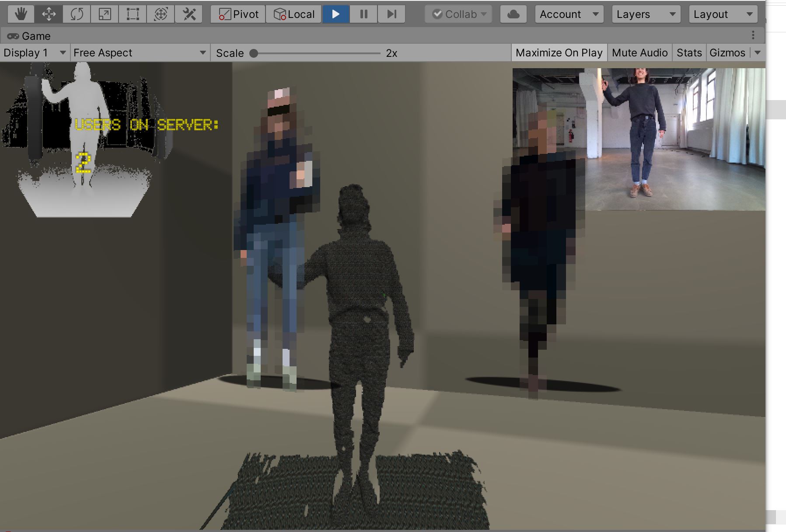This screenshot has width=786, height=532.
Task: Open the Free Aspect dropdown
Action: coord(140,53)
